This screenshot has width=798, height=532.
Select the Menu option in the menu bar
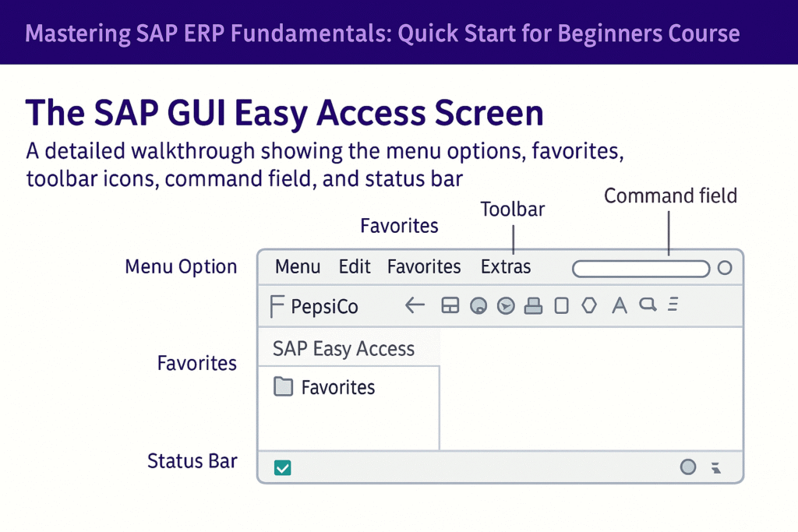(297, 266)
